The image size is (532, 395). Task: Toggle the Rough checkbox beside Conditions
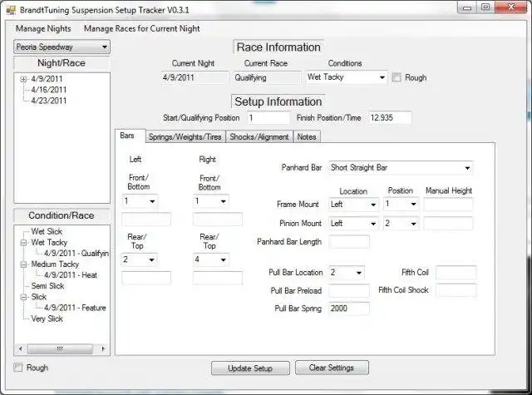tap(397, 77)
